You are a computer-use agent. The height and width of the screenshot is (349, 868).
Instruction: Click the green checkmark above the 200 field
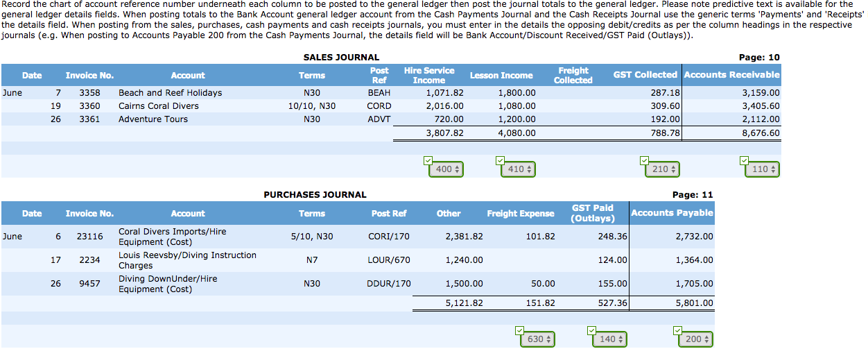click(677, 331)
